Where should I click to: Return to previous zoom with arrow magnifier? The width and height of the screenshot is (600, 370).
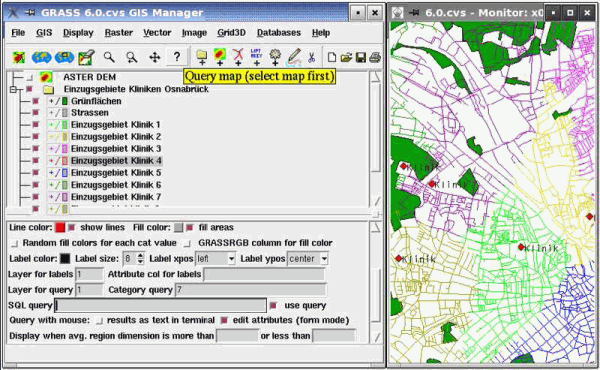(132, 57)
